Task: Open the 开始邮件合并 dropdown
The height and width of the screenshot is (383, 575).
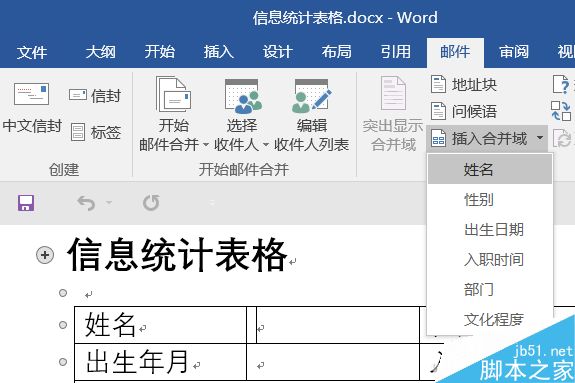Action: pyautogui.click(x=174, y=114)
